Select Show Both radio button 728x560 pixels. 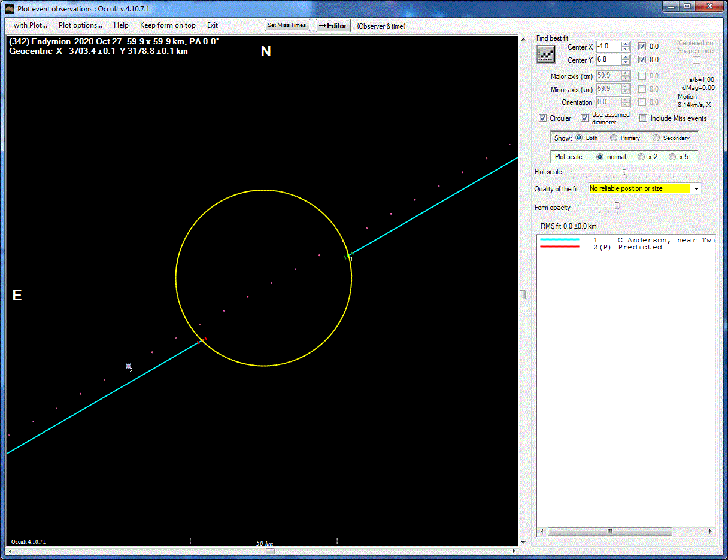pyautogui.click(x=579, y=138)
